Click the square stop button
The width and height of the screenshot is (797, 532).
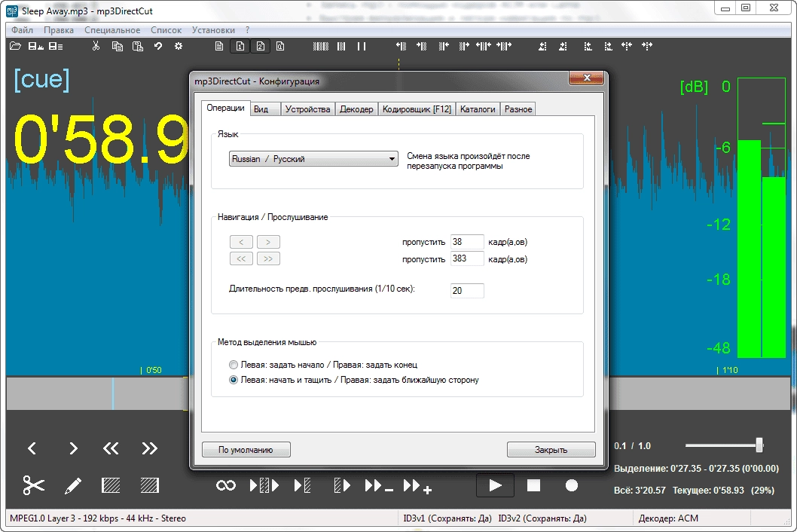tap(533, 486)
